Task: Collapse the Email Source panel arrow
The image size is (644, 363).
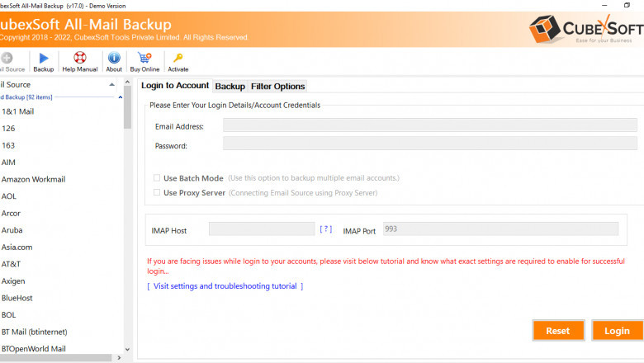Action: click(x=111, y=84)
